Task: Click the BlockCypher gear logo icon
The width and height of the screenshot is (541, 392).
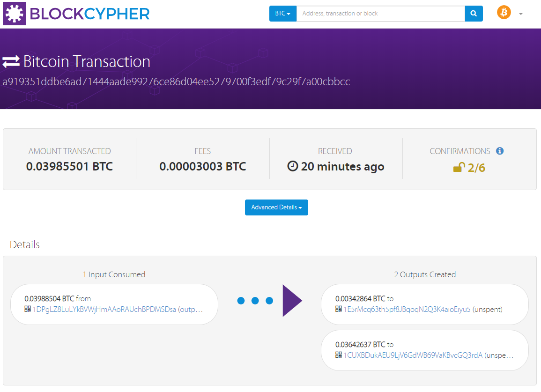Action: [x=15, y=14]
